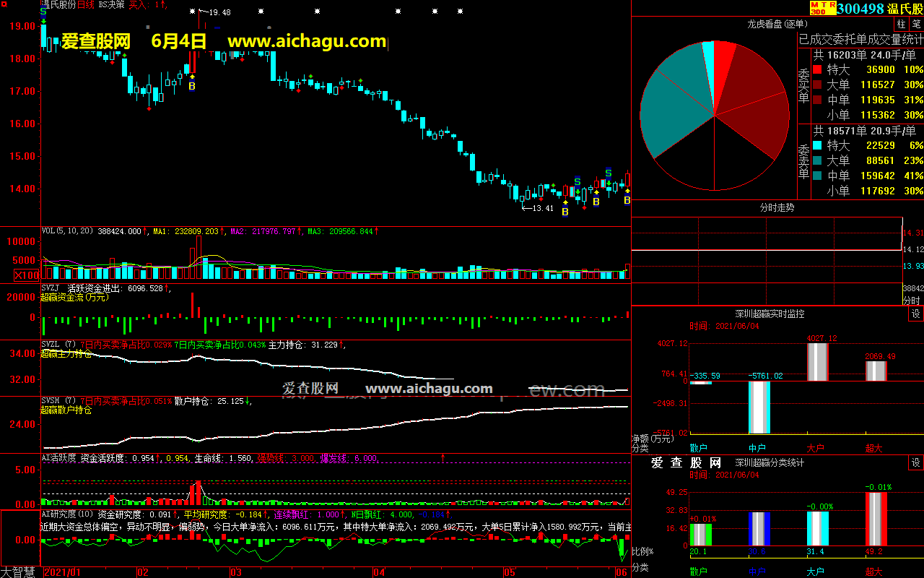Click the S sell signal at chart top-left

pyautogui.click(x=43, y=12)
